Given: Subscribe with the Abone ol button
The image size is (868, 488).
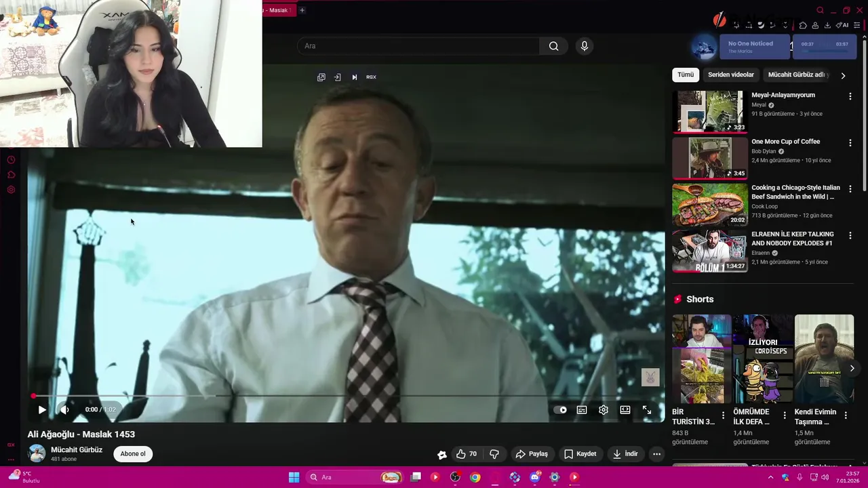Looking at the screenshot, I should point(133,453).
